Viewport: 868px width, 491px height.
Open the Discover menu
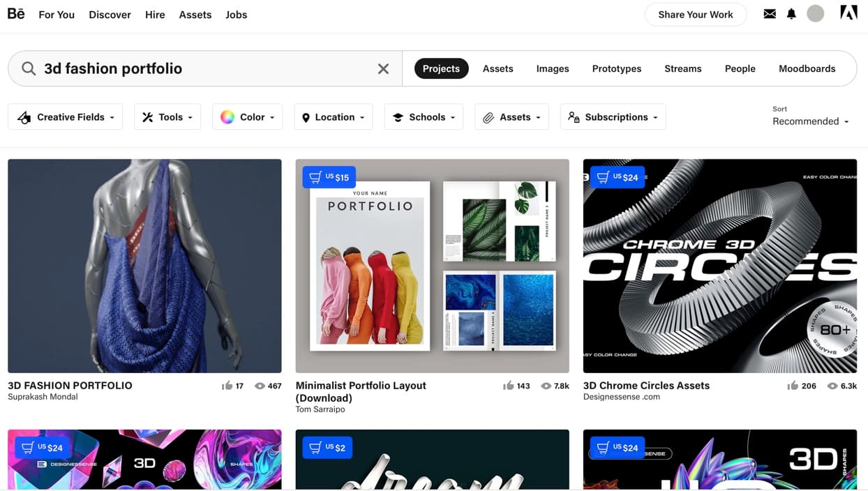[x=110, y=14]
